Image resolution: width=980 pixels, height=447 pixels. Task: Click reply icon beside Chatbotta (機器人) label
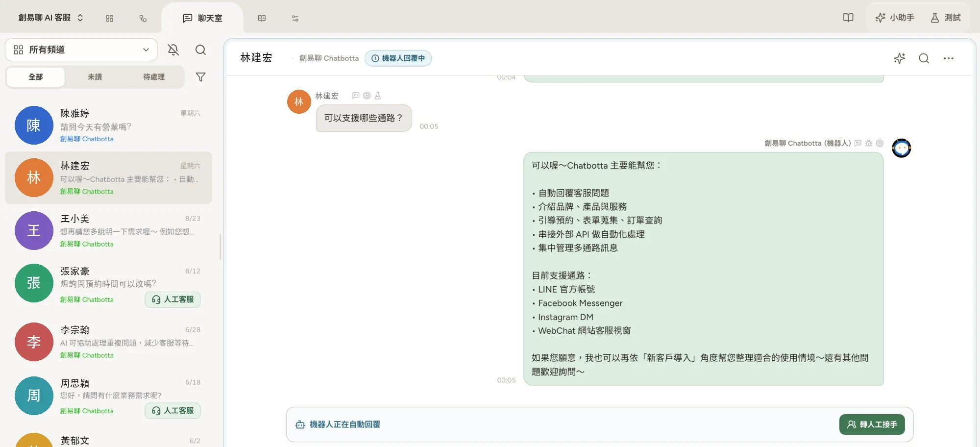coord(858,143)
